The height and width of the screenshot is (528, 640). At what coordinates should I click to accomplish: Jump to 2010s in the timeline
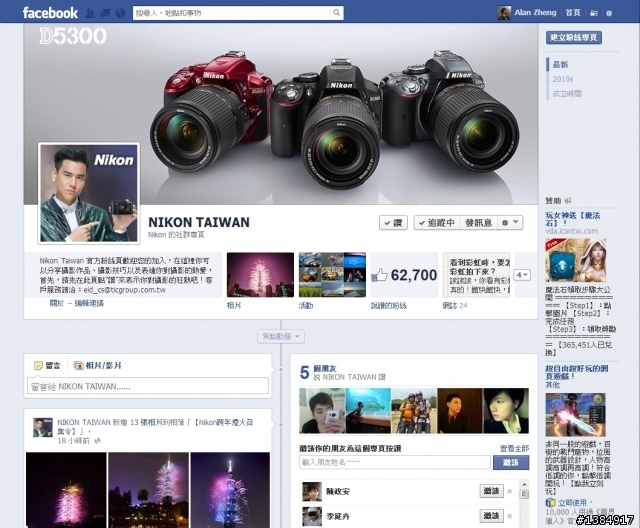point(563,79)
